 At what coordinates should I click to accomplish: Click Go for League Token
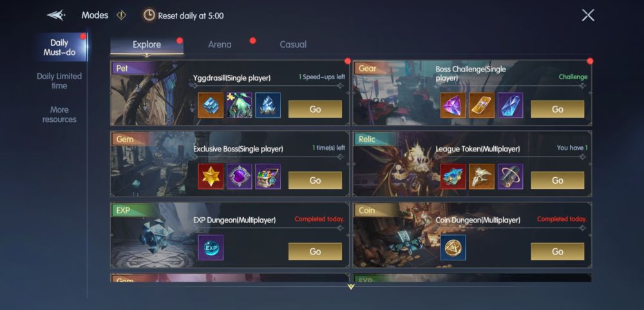(x=557, y=180)
